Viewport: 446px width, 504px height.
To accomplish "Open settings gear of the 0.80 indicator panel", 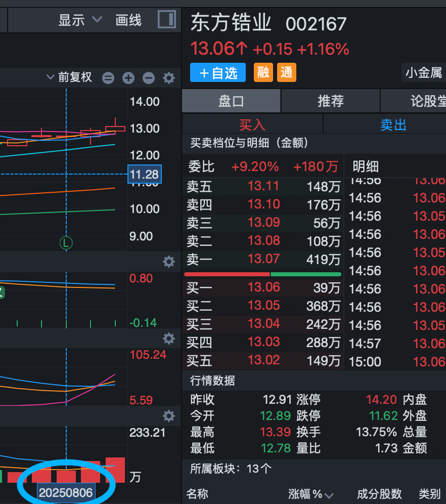I will (169, 262).
